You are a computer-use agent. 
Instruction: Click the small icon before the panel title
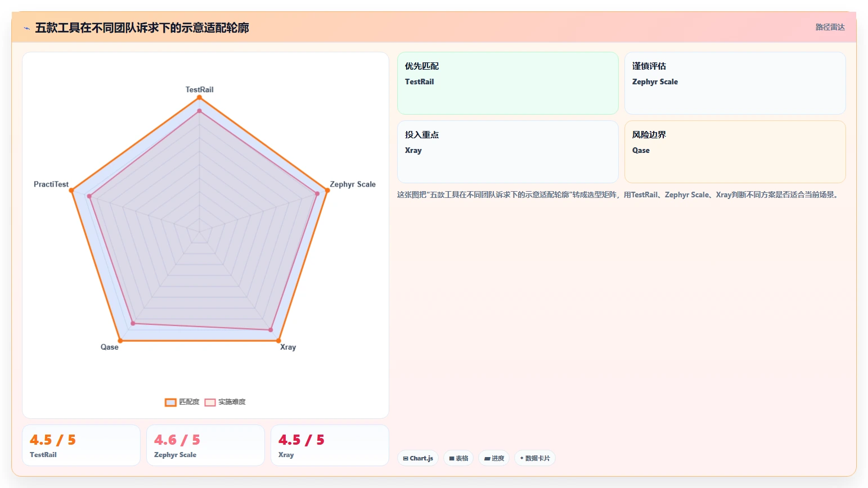pyautogui.click(x=26, y=28)
